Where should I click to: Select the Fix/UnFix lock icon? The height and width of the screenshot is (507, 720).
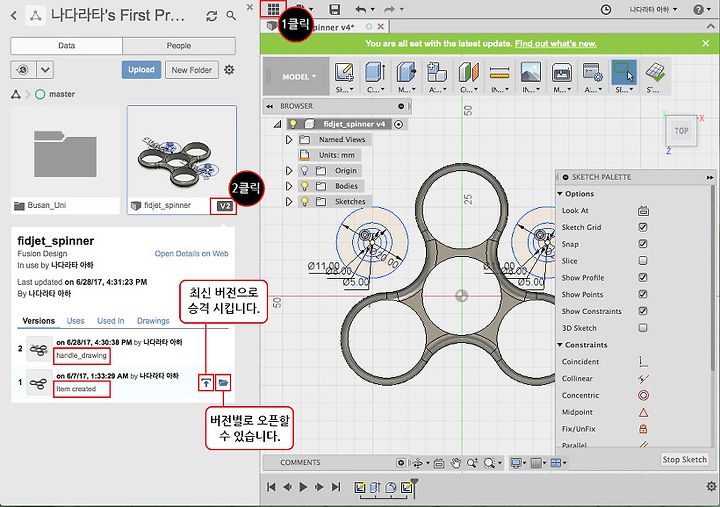pyautogui.click(x=643, y=429)
